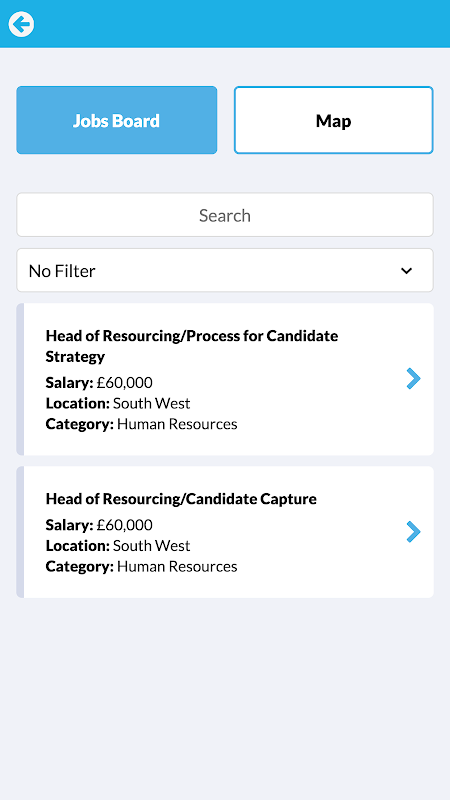Open the Head of Resourcing/Candidate Capture title

pos(181,498)
